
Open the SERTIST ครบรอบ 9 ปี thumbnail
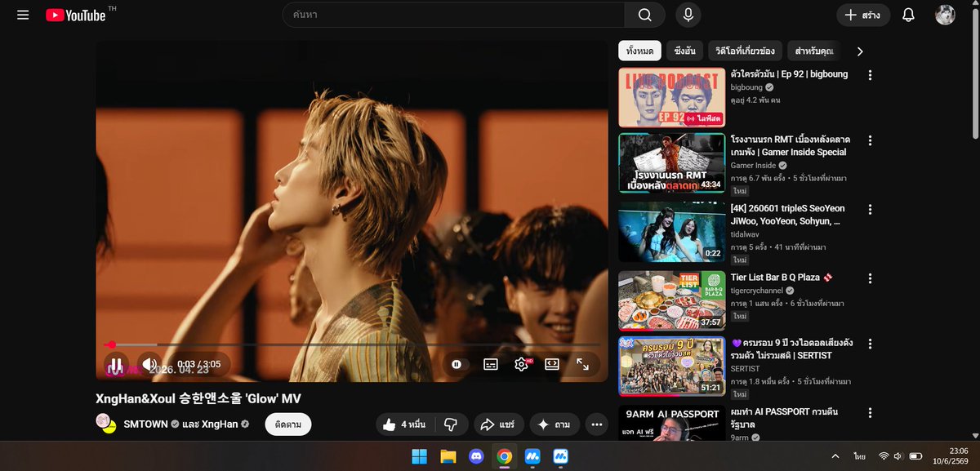tap(671, 366)
